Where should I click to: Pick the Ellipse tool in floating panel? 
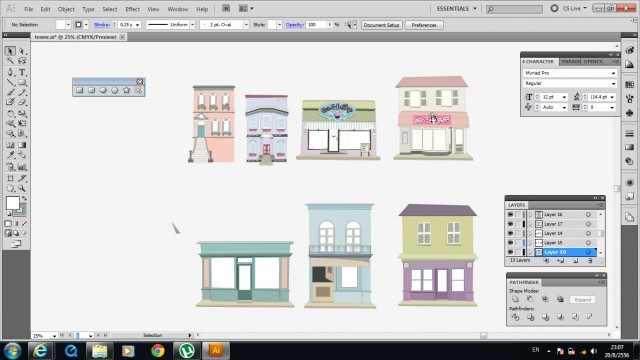point(103,90)
